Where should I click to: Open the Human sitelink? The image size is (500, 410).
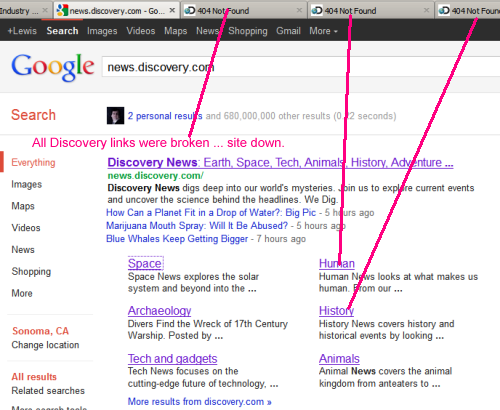click(337, 264)
